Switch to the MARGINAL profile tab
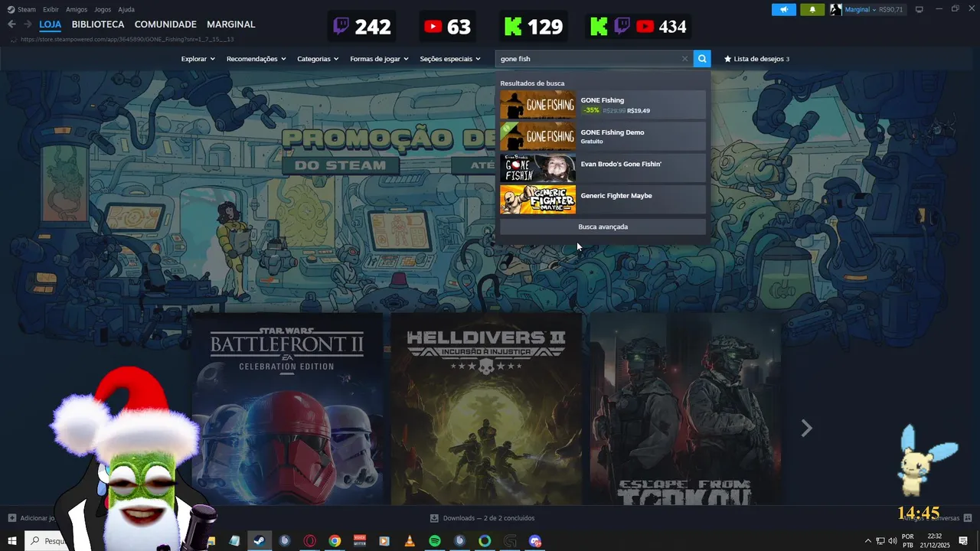This screenshot has width=980, height=551. click(x=231, y=24)
